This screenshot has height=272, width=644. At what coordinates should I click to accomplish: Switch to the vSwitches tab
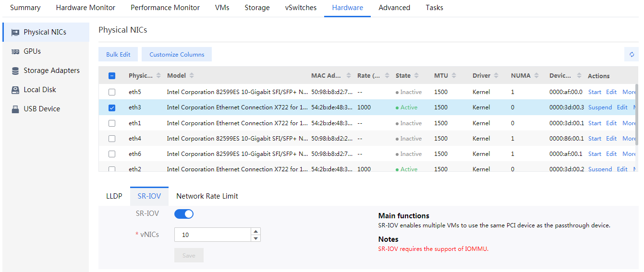tap(301, 8)
